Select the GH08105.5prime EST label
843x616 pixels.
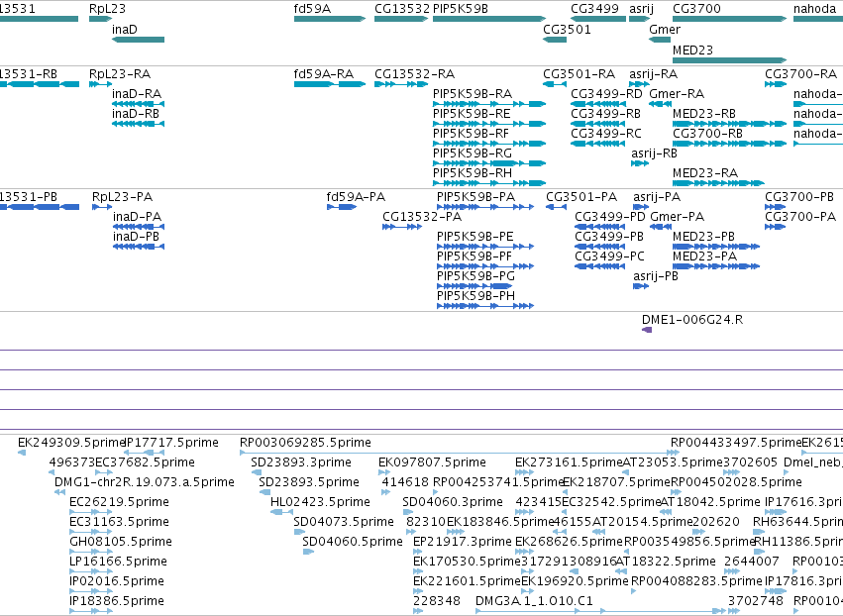click(121, 542)
